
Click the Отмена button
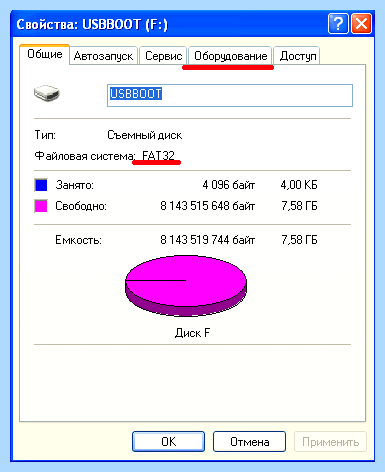click(x=249, y=442)
